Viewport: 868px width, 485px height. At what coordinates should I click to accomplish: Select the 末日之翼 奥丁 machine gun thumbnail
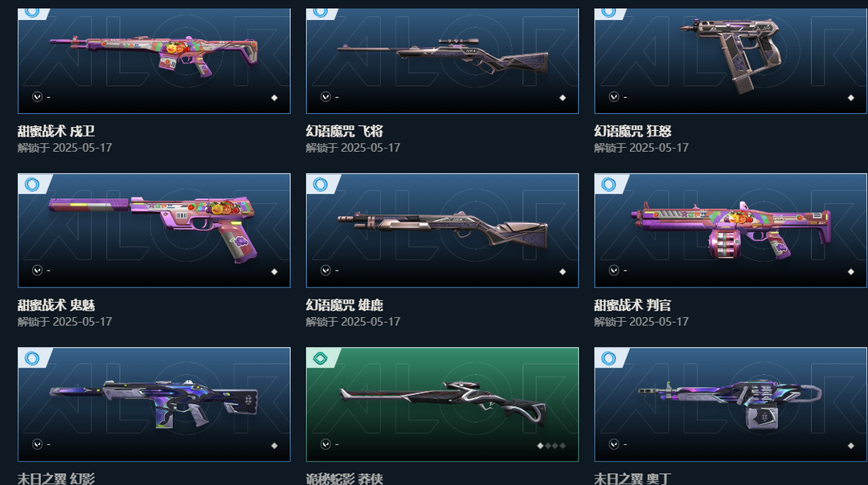point(731,404)
